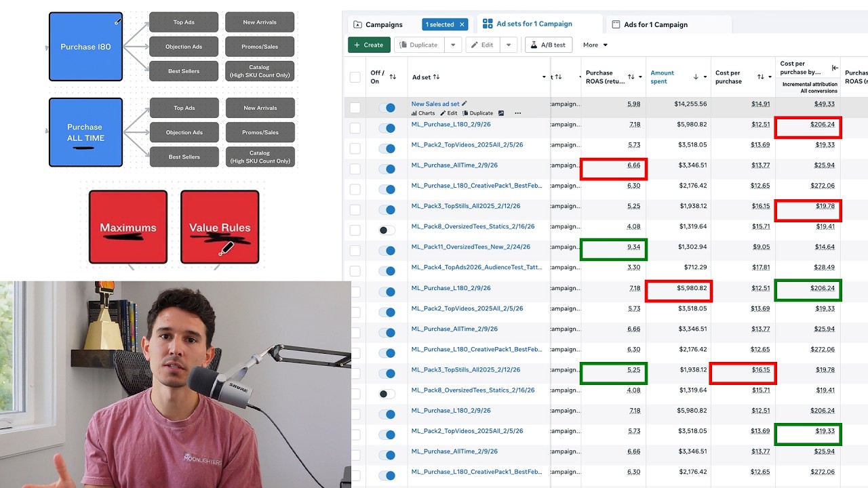Open the Cost per purchase column options dropdown

(x=770, y=77)
